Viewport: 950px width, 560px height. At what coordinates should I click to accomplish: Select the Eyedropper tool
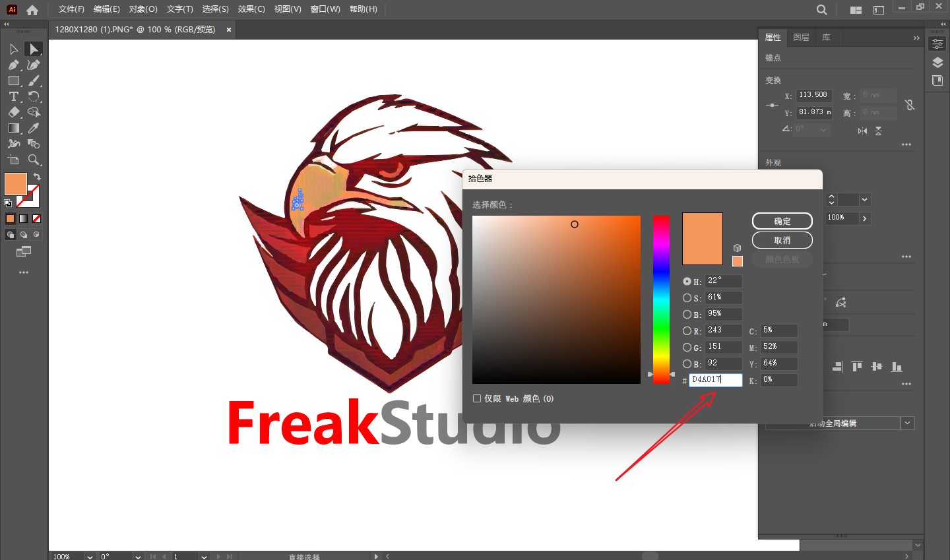click(34, 129)
